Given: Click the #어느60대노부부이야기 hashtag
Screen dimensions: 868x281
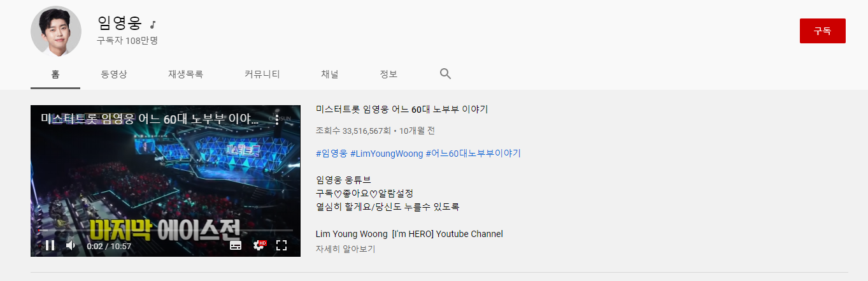Looking at the screenshot, I should pos(473,154).
